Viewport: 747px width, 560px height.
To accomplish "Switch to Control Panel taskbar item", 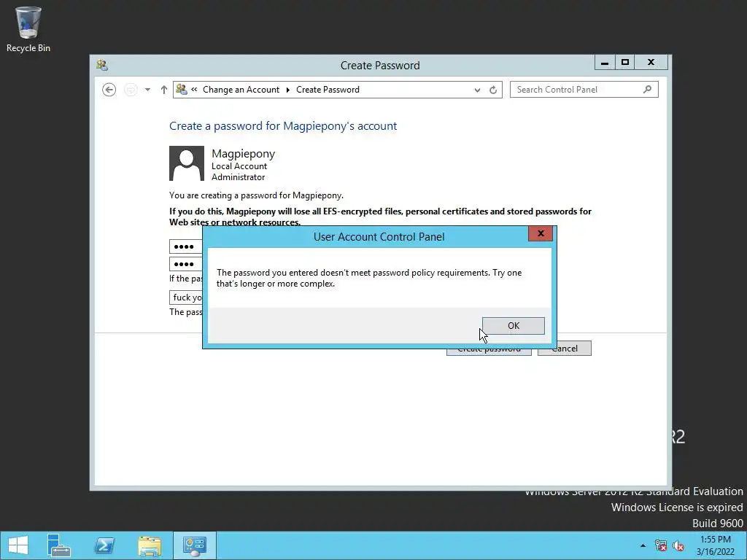I will pyautogui.click(x=194, y=545).
